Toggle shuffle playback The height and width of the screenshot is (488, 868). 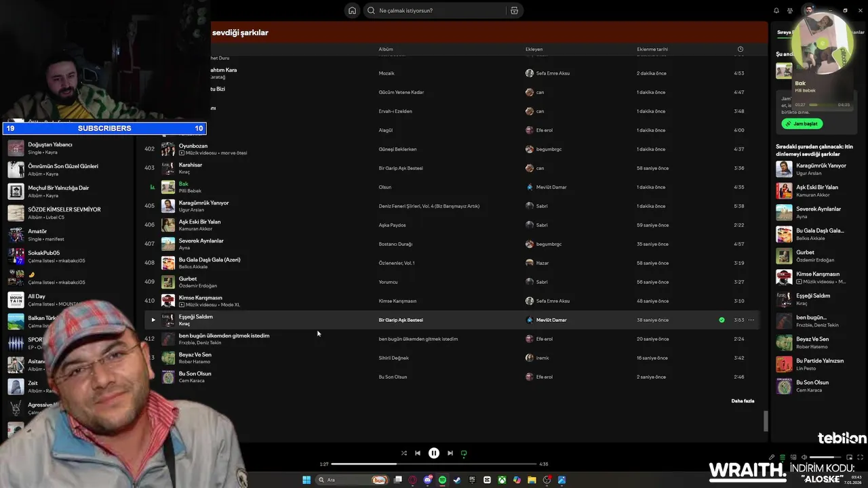point(404,453)
